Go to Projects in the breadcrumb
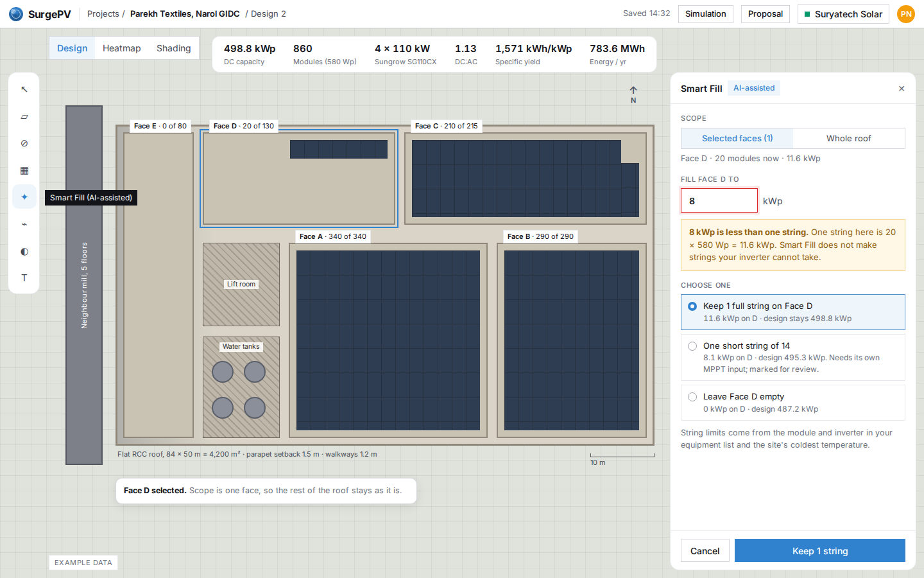 point(103,14)
